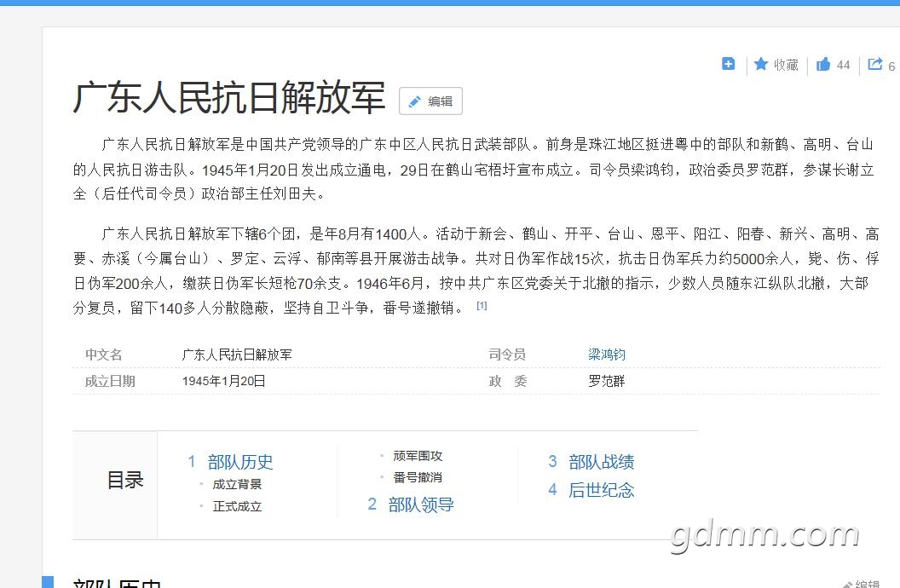Jump to section 2 部队领导
The image size is (900, 588).
pos(420,504)
